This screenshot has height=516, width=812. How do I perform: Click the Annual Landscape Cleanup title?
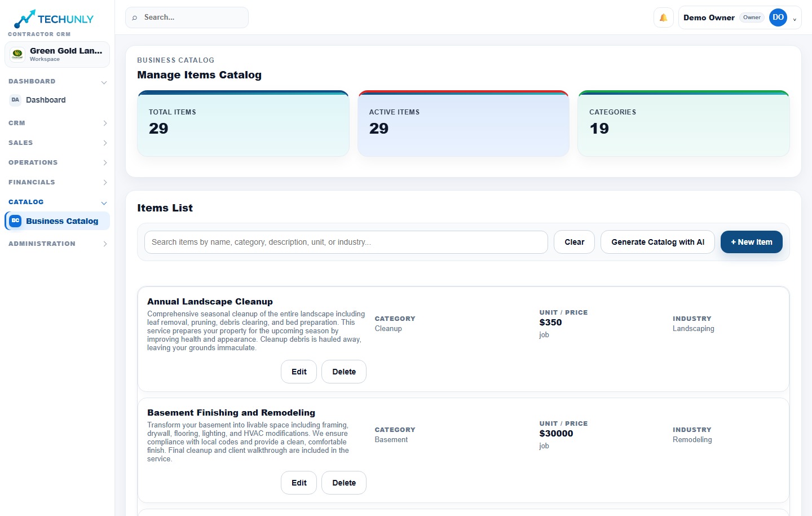pos(210,302)
